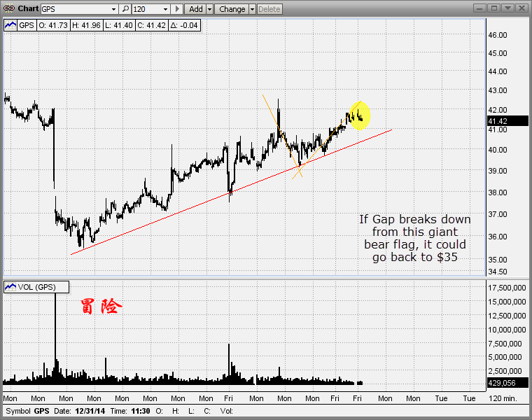
Task: Click the Δ: -0.04 change value
Action: tap(183, 25)
